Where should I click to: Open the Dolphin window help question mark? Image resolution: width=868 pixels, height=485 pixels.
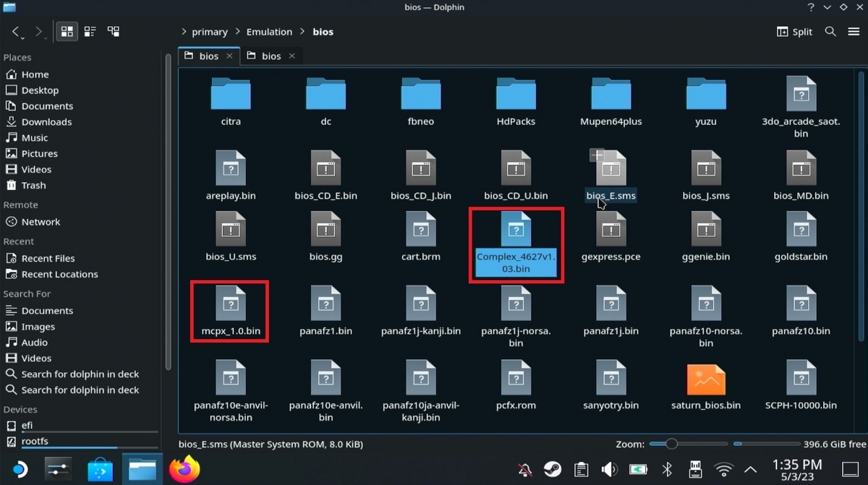(x=811, y=7)
